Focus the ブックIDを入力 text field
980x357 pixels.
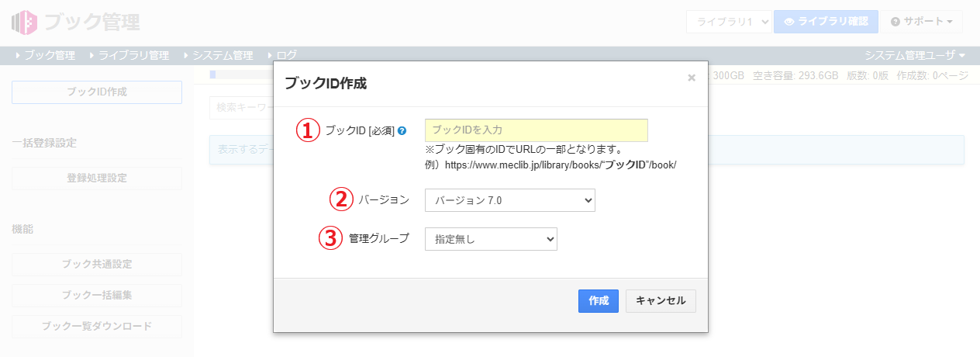537,130
